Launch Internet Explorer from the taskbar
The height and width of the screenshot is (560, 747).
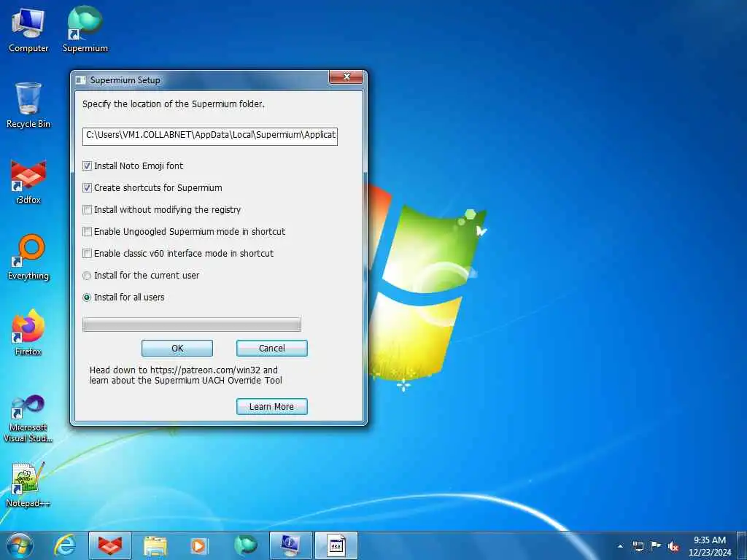65,545
